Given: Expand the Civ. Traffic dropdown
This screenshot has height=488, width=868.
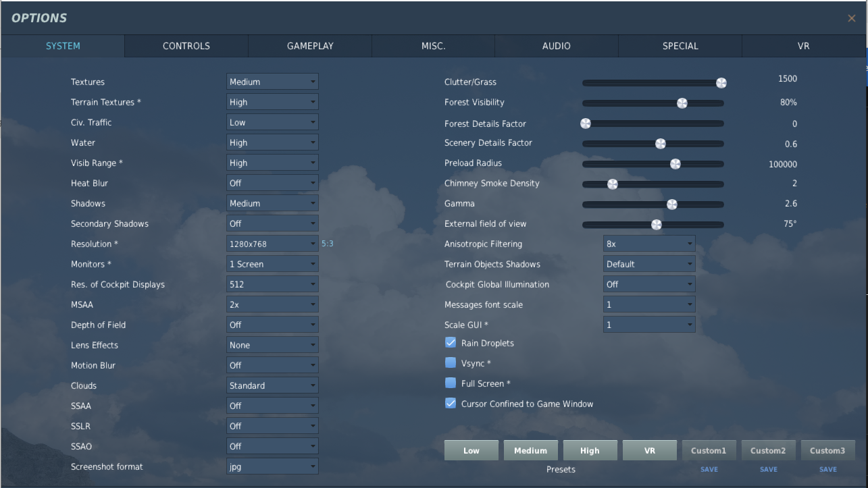Looking at the screenshot, I should [272, 122].
